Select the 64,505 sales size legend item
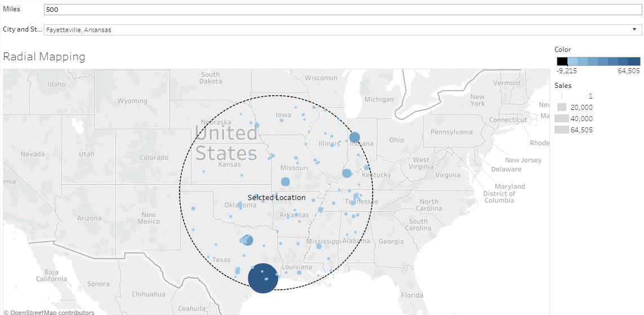The height and width of the screenshot is (315, 644). (x=574, y=130)
